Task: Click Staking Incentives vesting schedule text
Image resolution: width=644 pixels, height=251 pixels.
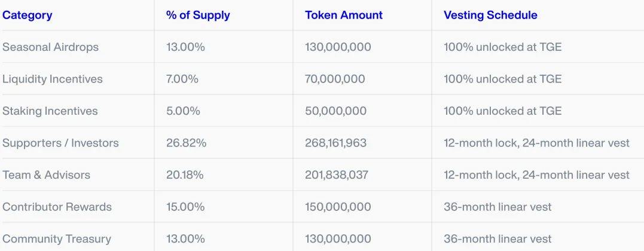Action: coord(503,111)
